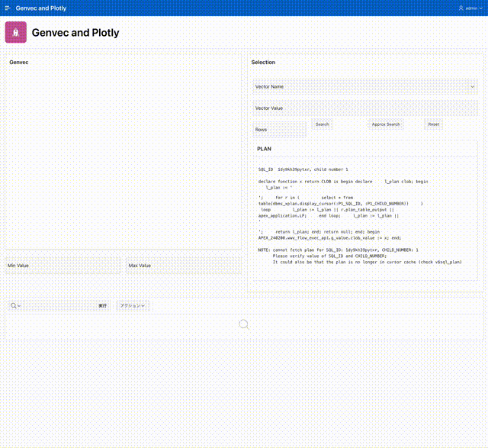Open the アクション (Actions) menu
This screenshot has height=448, width=488.
click(133, 305)
